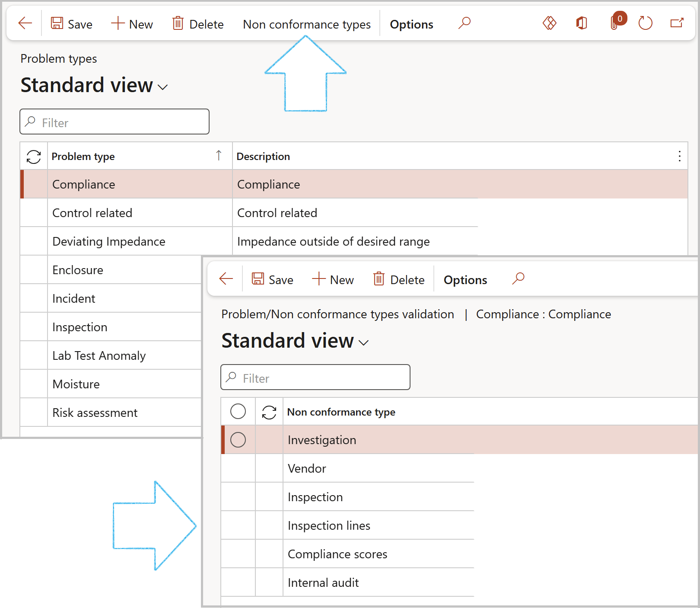Refresh the page using the circular arrow
700x608 pixels.
pos(645,23)
